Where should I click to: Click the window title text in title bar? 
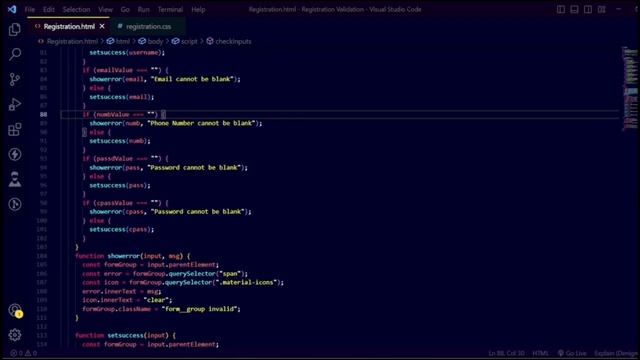coord(335,9)
